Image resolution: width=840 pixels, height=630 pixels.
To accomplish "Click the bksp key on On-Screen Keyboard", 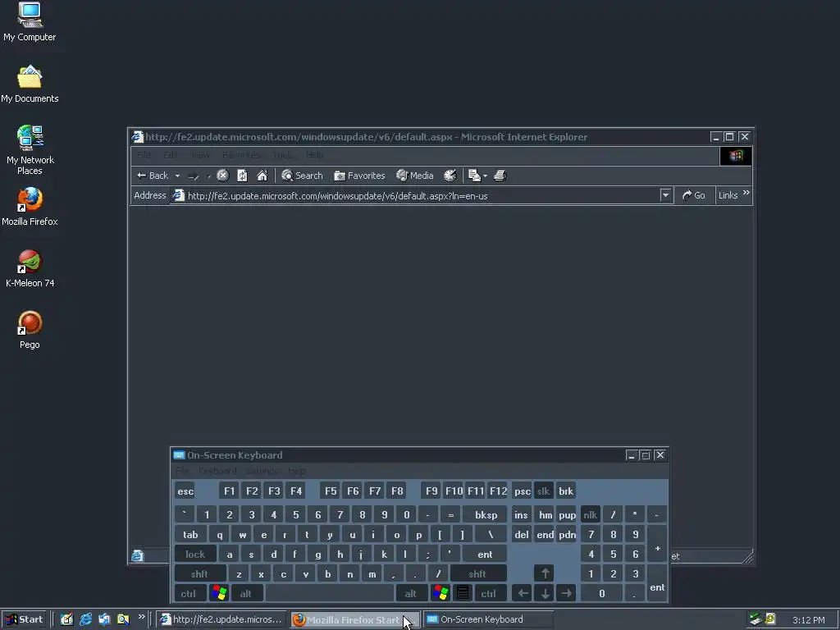I will tap(486, 515).
